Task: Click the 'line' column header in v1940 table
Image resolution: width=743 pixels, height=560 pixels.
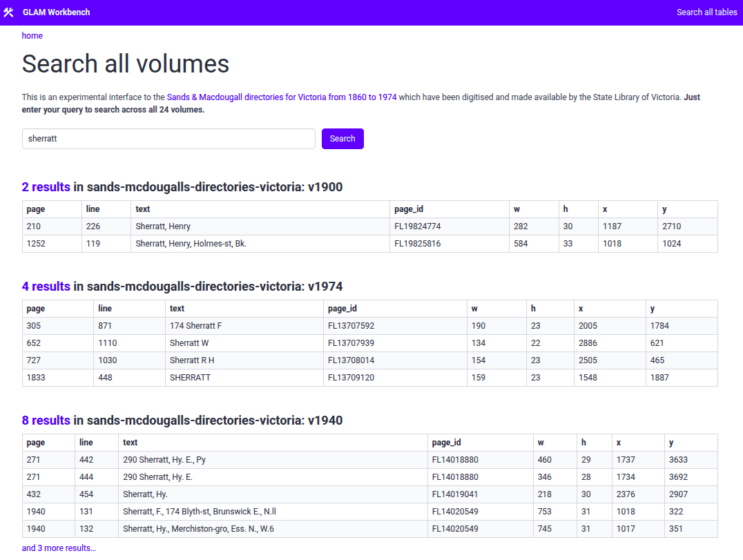Action: [96, 443]
